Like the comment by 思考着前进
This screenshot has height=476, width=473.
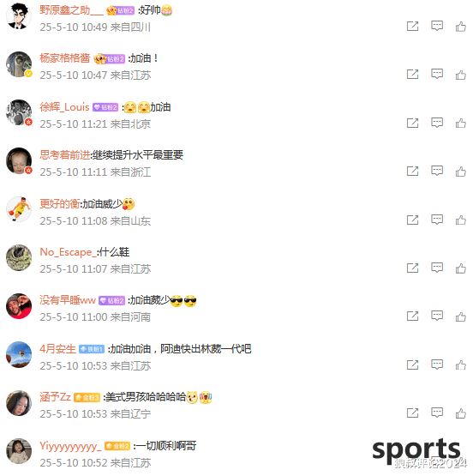click(x=460, y=172)
